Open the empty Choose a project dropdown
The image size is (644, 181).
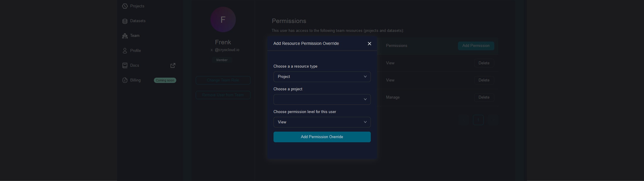pos(322,99)
